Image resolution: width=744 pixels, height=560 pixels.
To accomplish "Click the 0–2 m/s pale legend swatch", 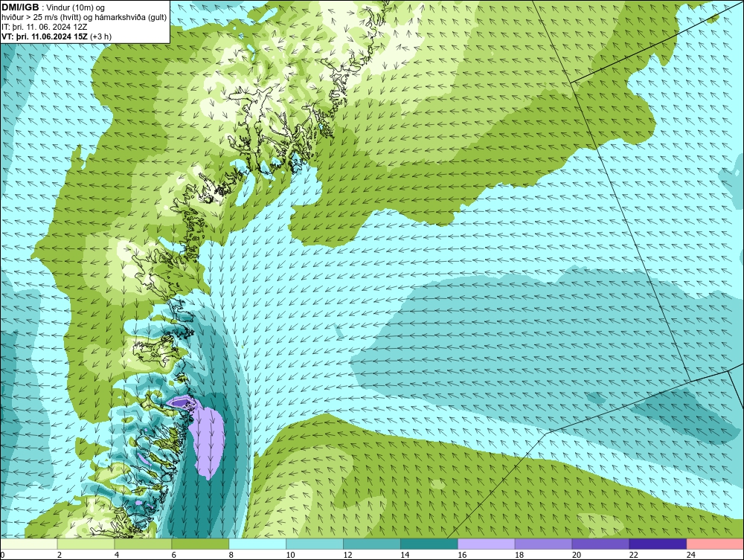I will coord(29,544).
